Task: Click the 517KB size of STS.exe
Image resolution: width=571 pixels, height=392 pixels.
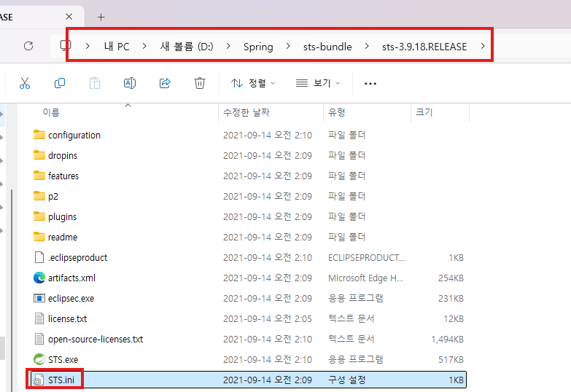Action: pyautogui.click(x=451, y=360)
